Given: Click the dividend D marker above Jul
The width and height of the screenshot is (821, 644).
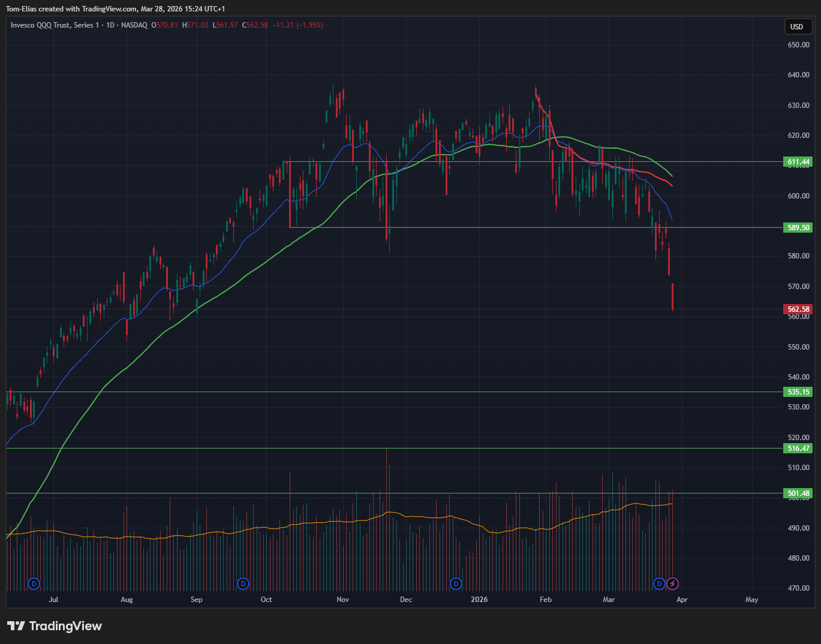Looking at the screenshot, I should click(34, 583).
